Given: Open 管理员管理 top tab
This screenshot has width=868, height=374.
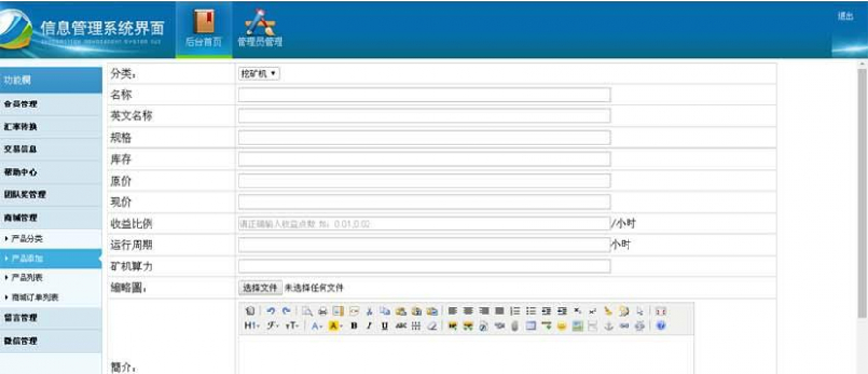Looking at the screenshot, I should 260,28.
